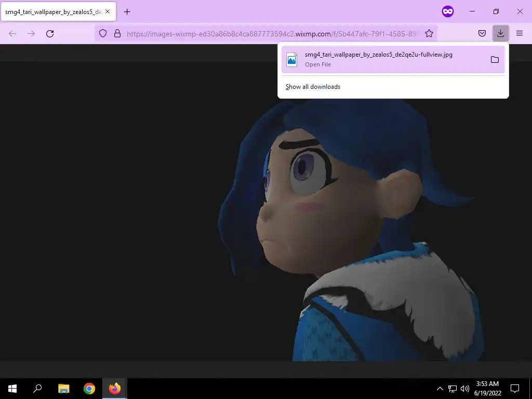Close the Firefox window
This screenshot has width=532, height=399.
coord(520,11)
